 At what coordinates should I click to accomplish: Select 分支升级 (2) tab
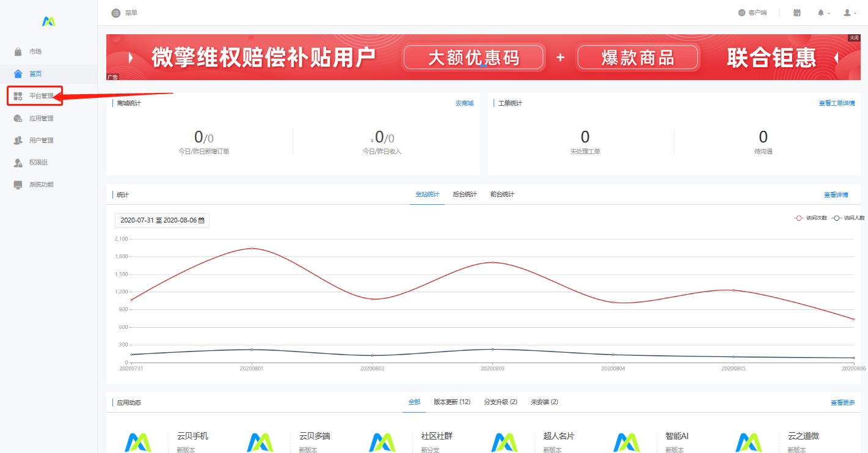500,402
